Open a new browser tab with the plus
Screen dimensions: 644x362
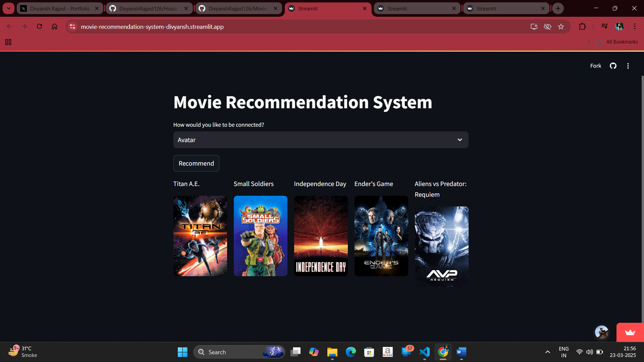pyautogui.click(x=558, y=8)
